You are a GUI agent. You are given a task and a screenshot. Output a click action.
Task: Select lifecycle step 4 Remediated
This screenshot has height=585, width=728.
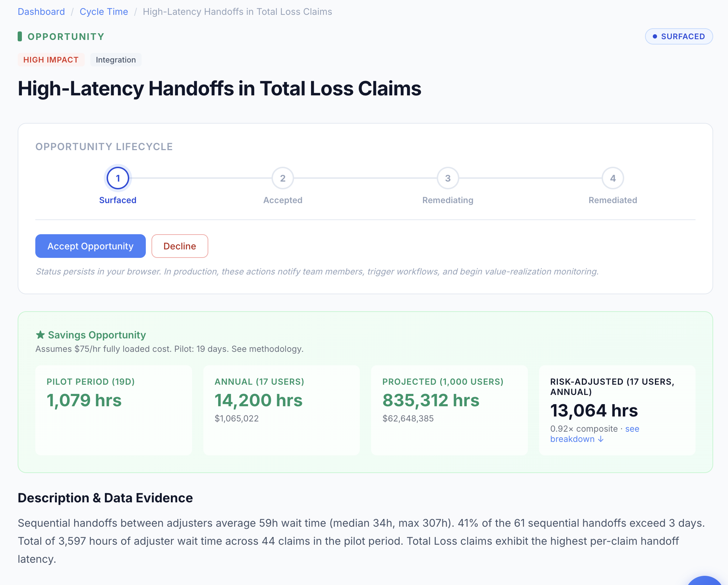(x=613, y=178)
